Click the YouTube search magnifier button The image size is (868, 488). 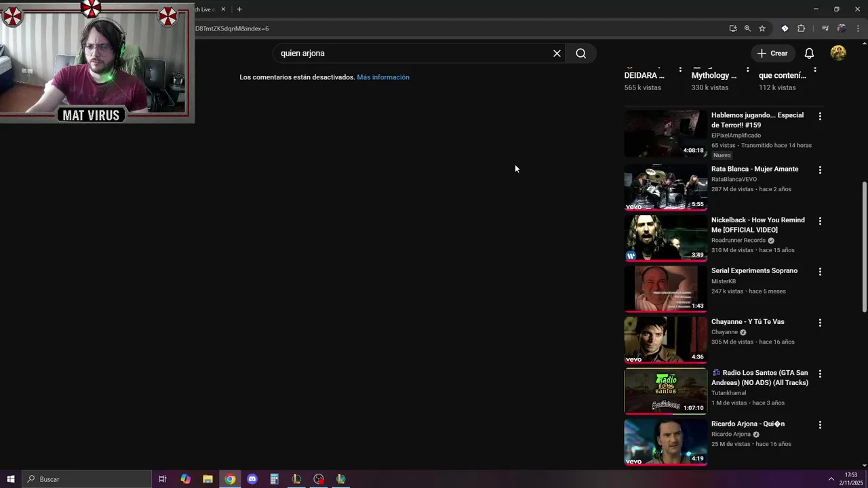(x=581, y=54)
